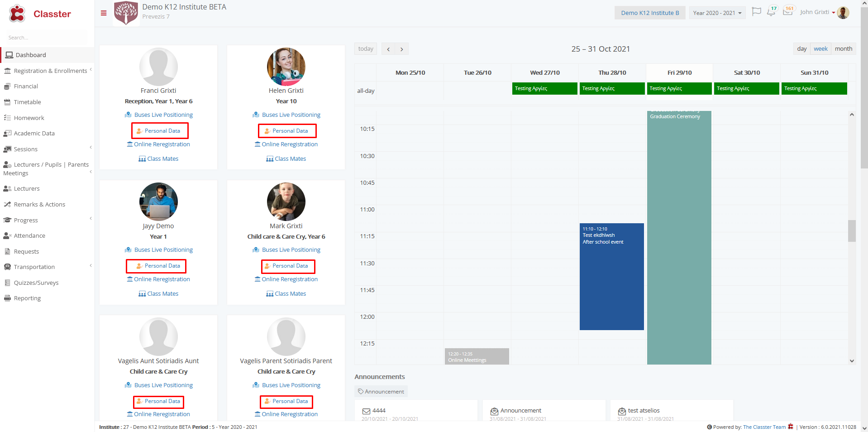Viewport: 868px width, 432px height.
Task: Open Wednesday Testing Αργίες all-day event
Action: (545, 88)
